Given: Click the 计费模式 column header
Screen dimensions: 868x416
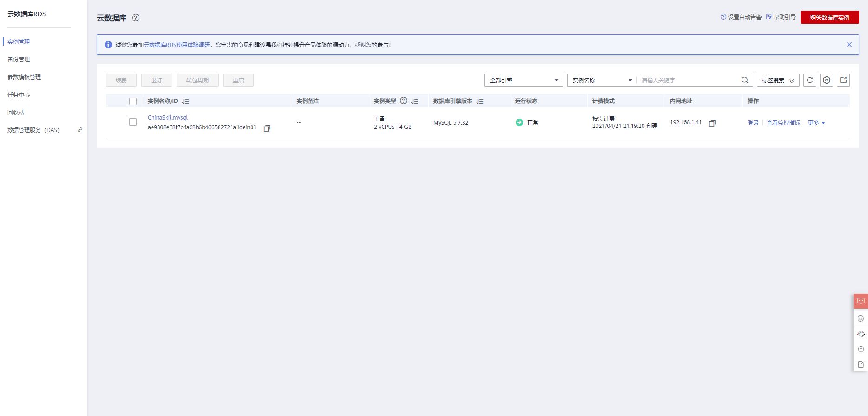Looking at the screenshot, I should pyautogui.click(x=603, y=101).
